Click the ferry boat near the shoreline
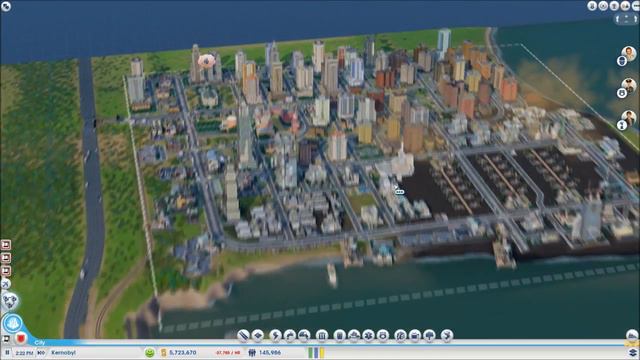Screen dimensions: 640x360 pyautogui.click(x=332, y=275)
